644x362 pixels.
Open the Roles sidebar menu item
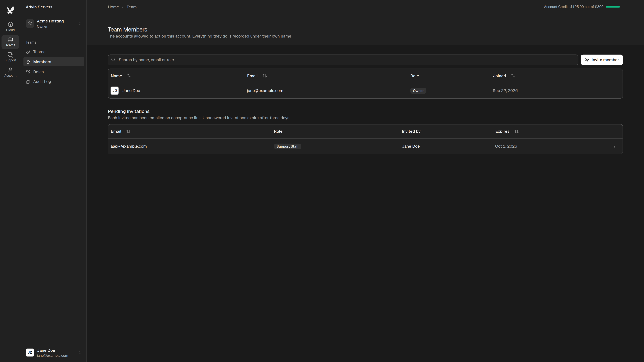(x=54, y=72)
